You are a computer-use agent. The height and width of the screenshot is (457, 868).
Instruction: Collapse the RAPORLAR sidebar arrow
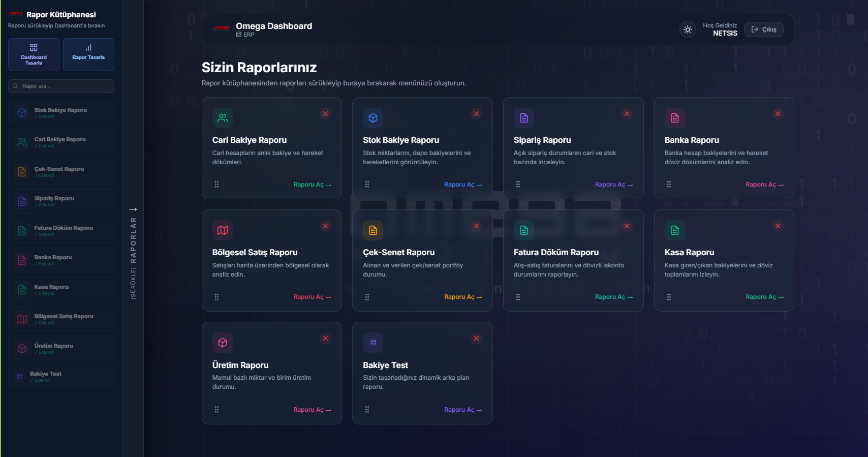tap(133, 209)
